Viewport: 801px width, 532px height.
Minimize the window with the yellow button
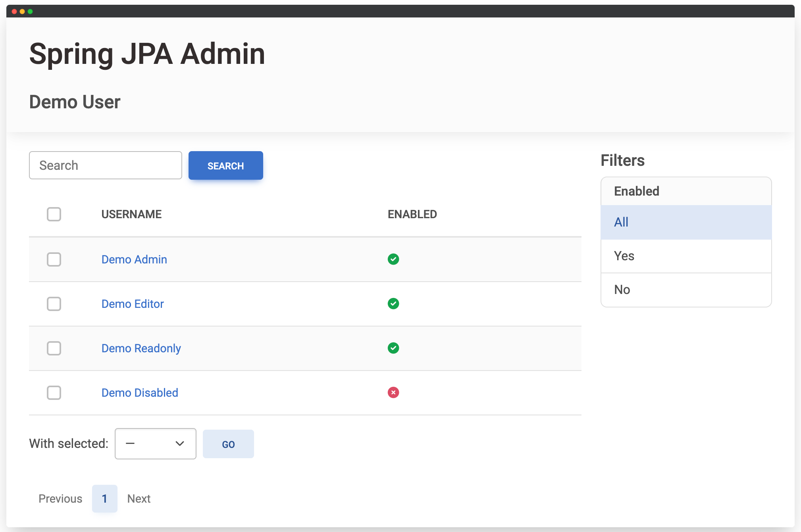(22, 12)
